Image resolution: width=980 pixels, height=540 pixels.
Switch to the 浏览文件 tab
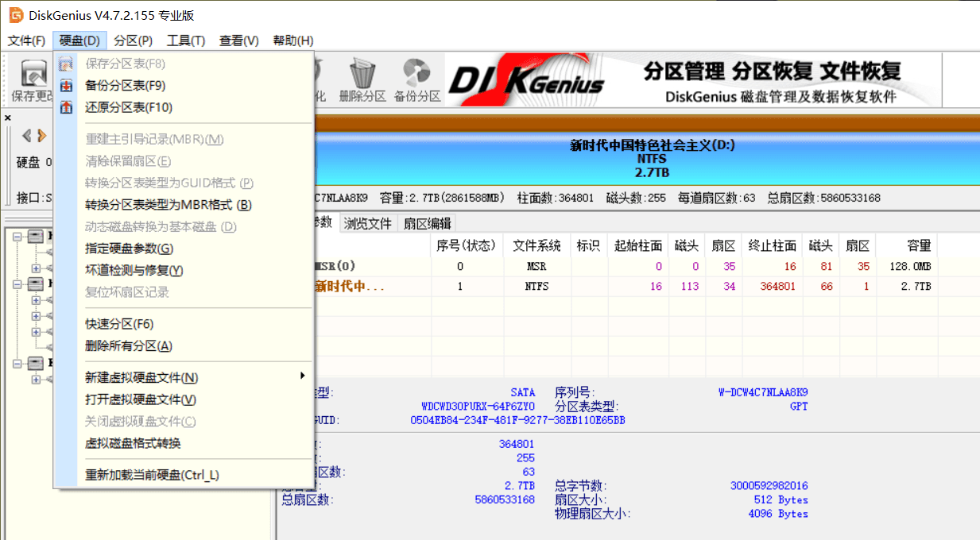click(x=367, y=224)
